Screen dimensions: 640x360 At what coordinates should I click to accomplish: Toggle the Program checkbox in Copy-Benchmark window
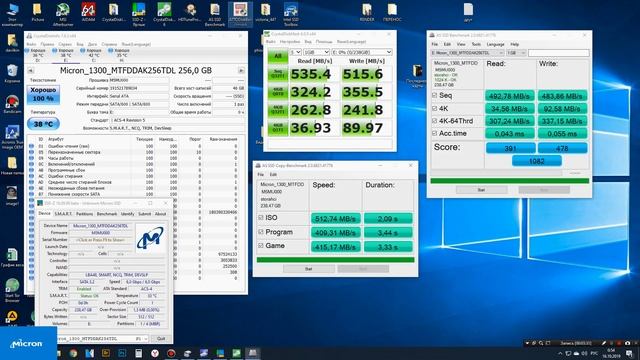[x=261, y=232]
